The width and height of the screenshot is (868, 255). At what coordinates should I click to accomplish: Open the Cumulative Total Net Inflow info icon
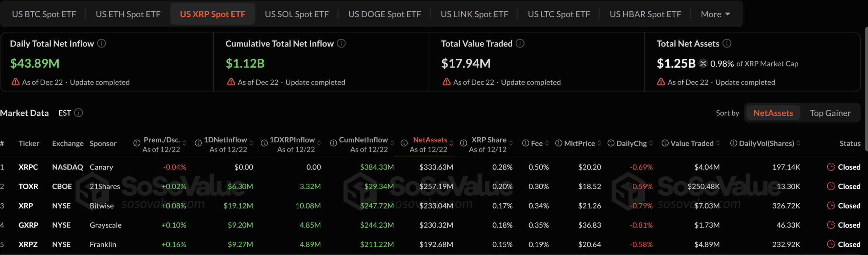tap(341, 43)
